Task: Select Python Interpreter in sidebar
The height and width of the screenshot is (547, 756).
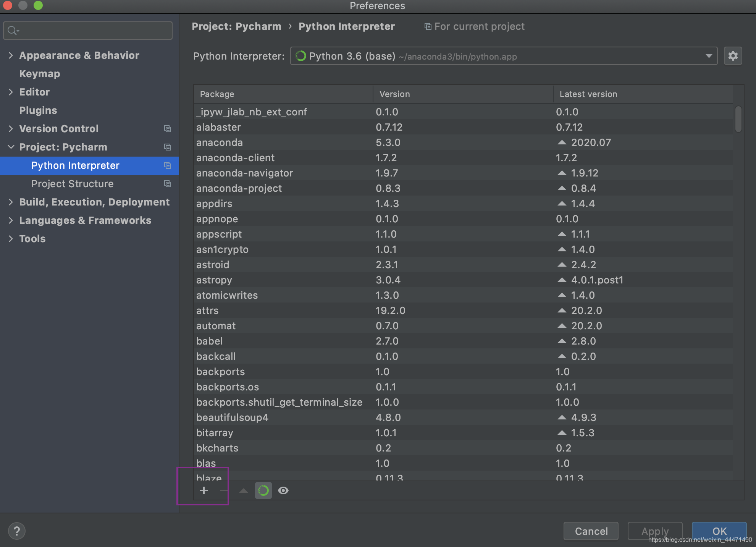Action: pos(89,165)
